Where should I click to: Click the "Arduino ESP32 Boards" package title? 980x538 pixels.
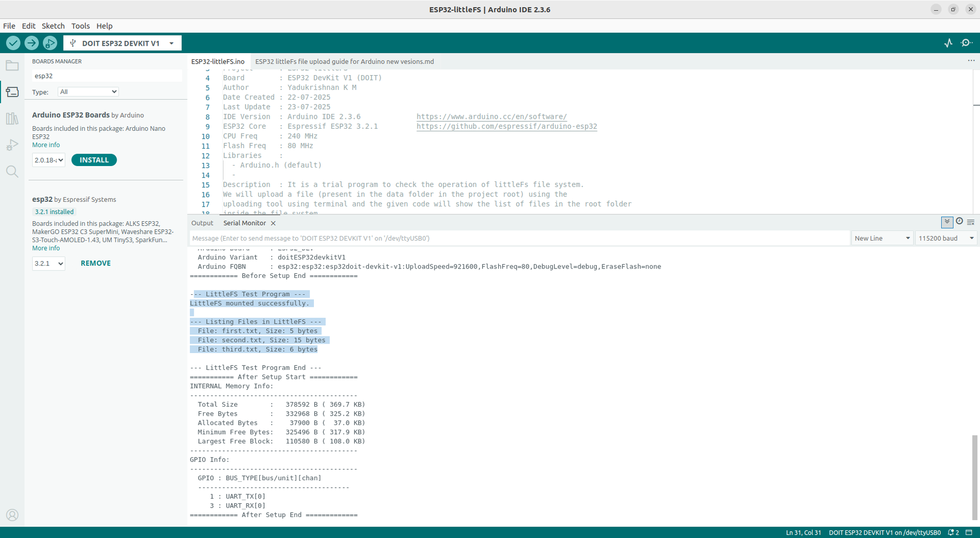tap(71, 115)
